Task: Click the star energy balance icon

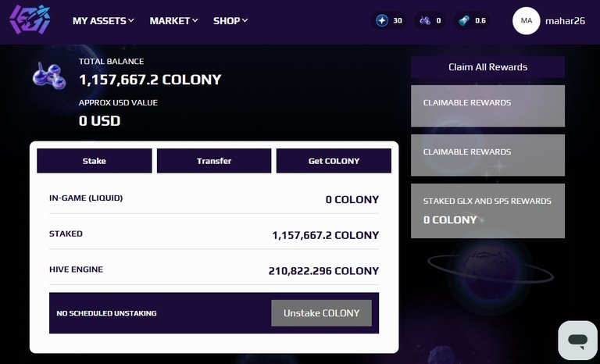Action: coord(382,20)
